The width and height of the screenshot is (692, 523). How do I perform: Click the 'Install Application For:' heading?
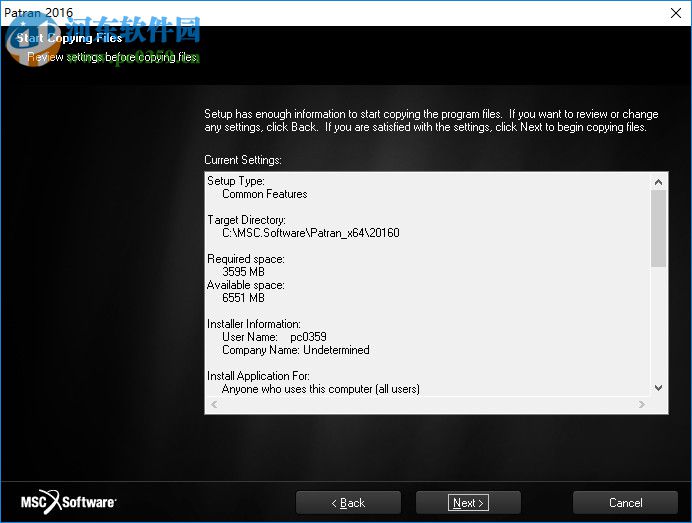point(258,376)
